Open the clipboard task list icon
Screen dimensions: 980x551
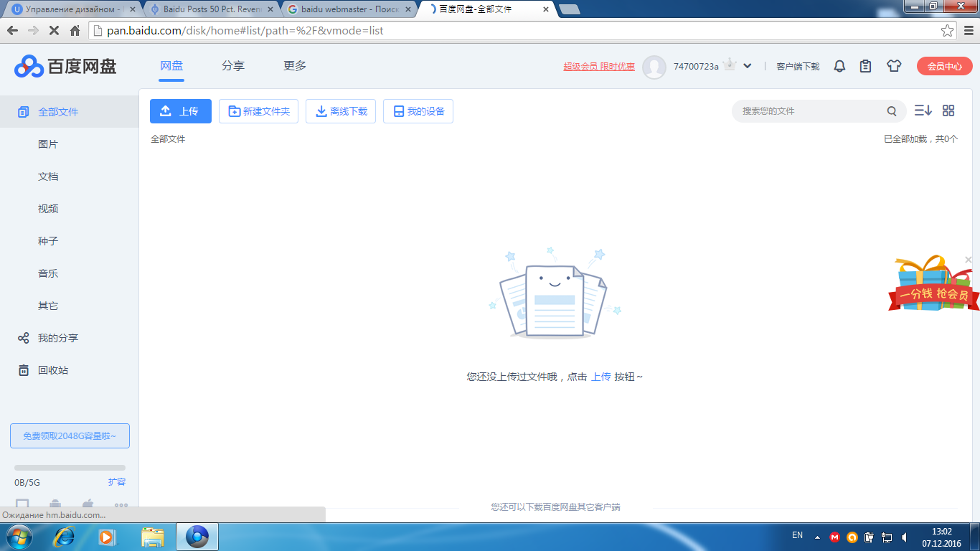(866, 66)
